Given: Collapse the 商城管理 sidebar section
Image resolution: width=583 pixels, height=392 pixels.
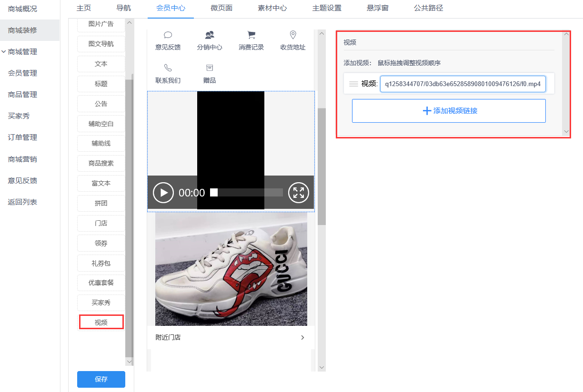Looking at the screenshot, I should click(x=4, y=51).
